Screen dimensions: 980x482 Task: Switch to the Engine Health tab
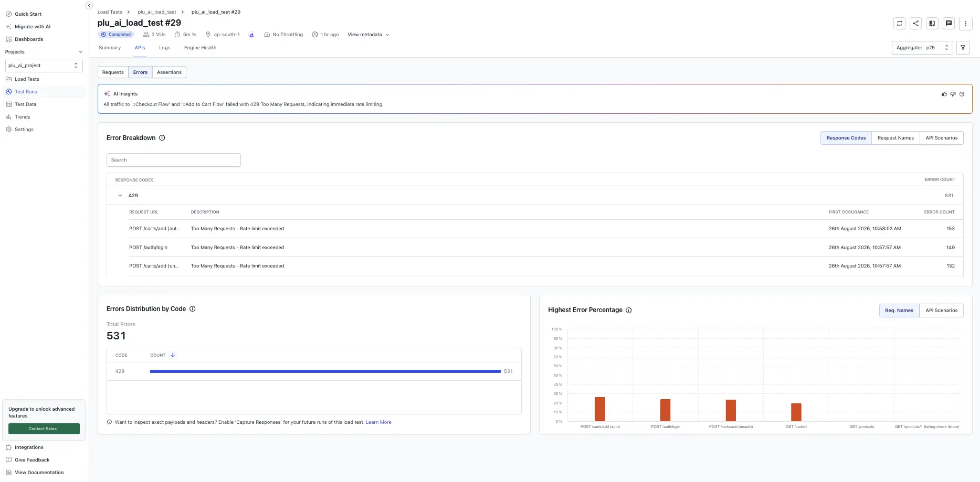(200, 48)
